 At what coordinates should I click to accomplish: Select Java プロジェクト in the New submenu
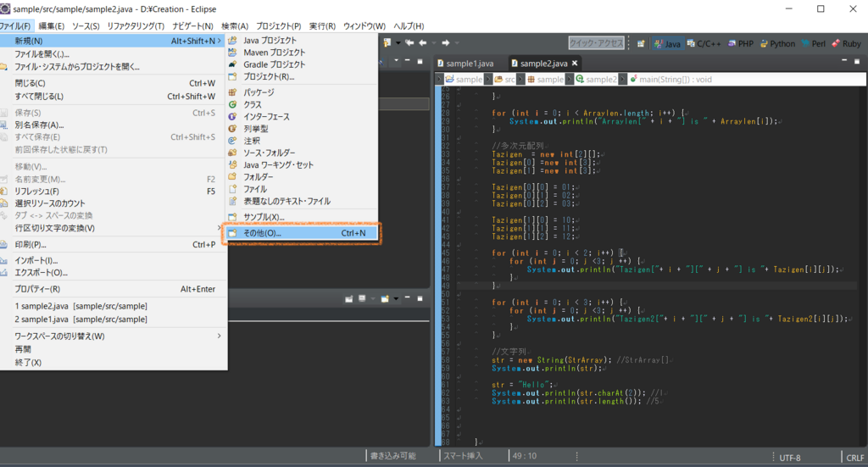(x=270, y=41)
